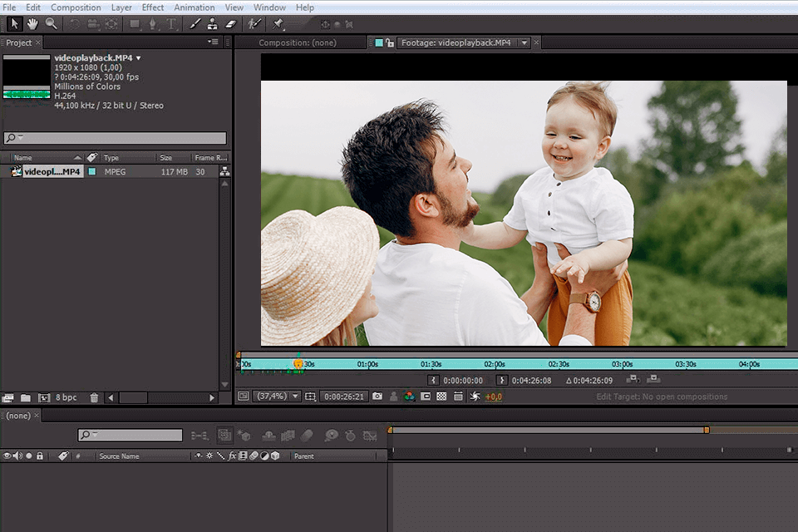Select the Puppet Pin tool

point(278,24)
